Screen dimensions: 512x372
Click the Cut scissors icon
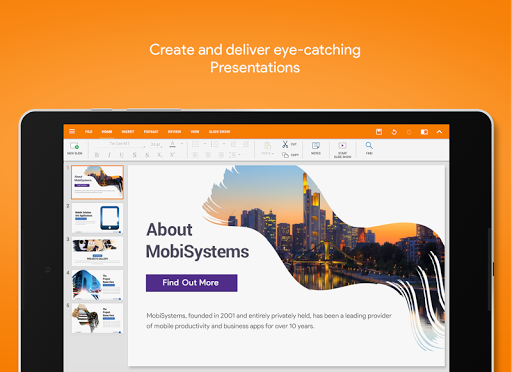[285, 144]
